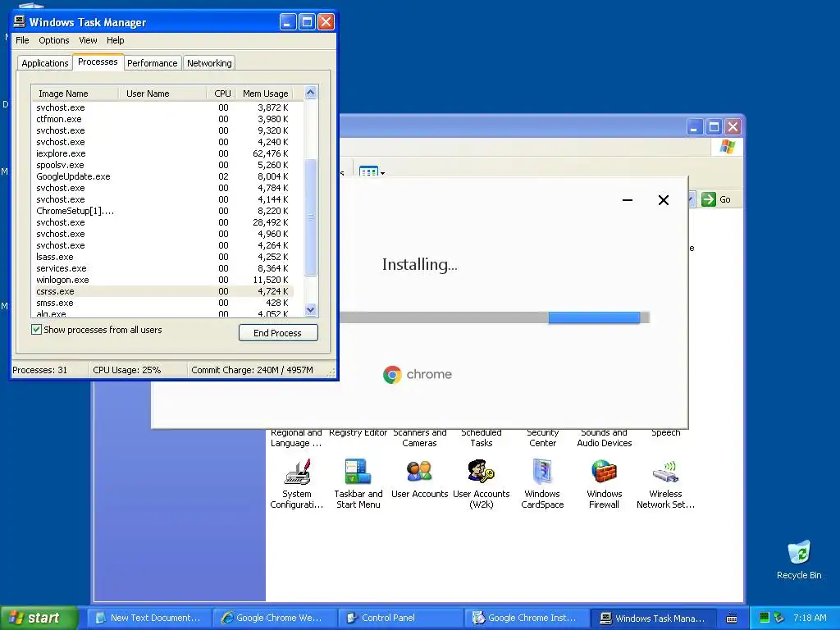Screen dimensions: 840x630
Task: Click the keyboard icon on the taskbar
Action: point(731,619)
